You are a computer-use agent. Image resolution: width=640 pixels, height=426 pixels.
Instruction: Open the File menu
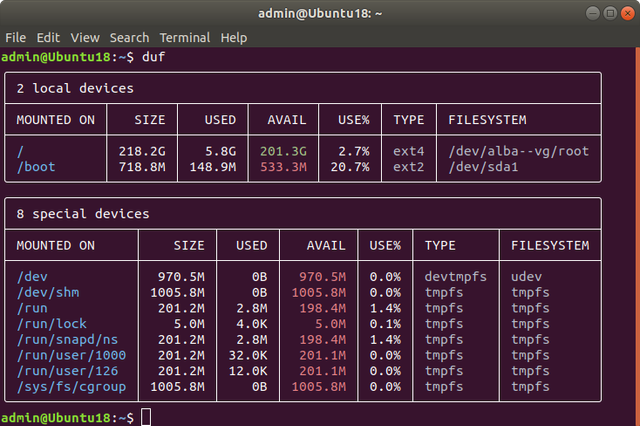pyautogui.click(x=16, y=37)
